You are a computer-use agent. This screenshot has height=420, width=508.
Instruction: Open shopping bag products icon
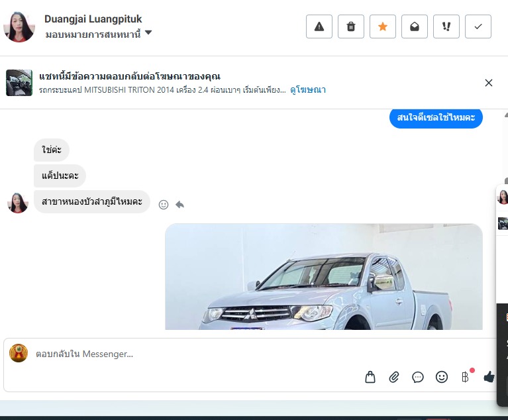point(370,377)
